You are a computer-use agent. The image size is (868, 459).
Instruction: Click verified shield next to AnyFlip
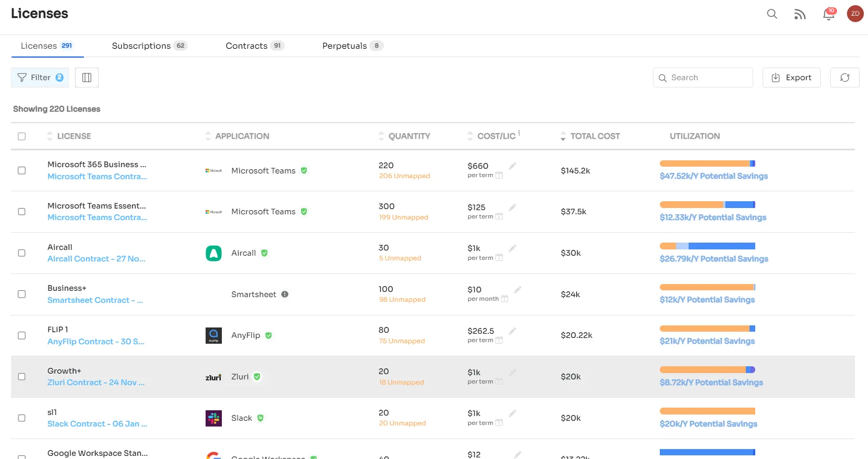tap(269, 335)
